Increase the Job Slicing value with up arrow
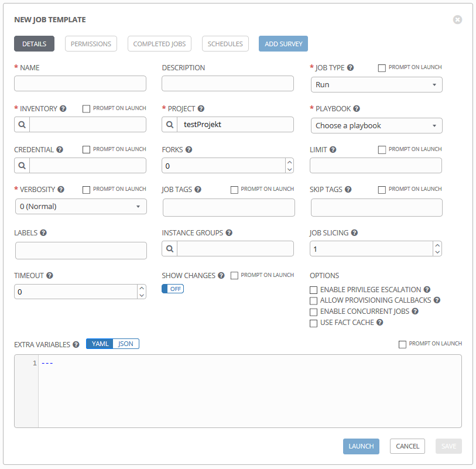The image size is (476, 469). point(437,245)
